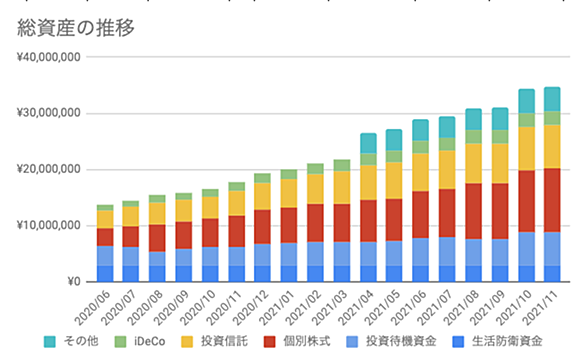Click the green iDeCo segment of 2021/02 bar
586x363 pixels.
tap(315, 169)
